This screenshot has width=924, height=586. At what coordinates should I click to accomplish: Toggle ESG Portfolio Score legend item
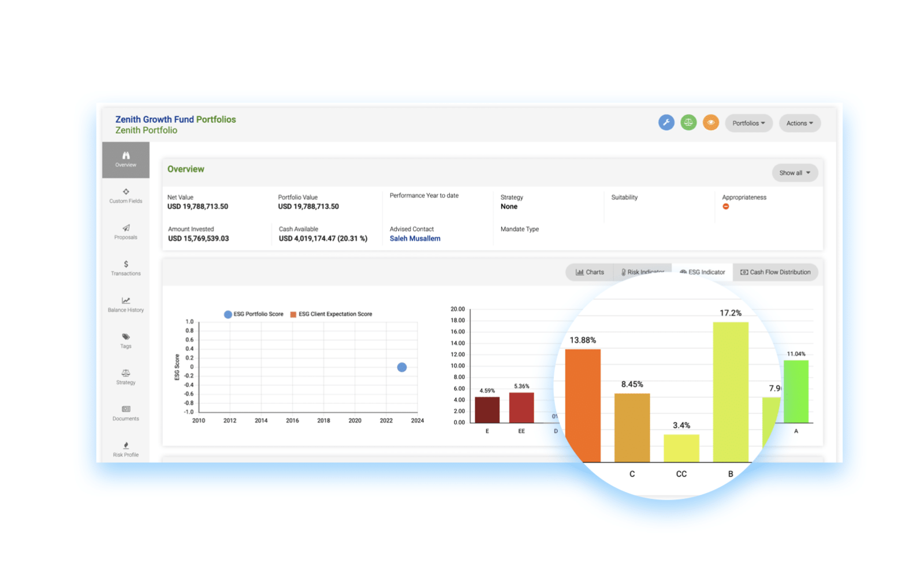click(254, 314)
